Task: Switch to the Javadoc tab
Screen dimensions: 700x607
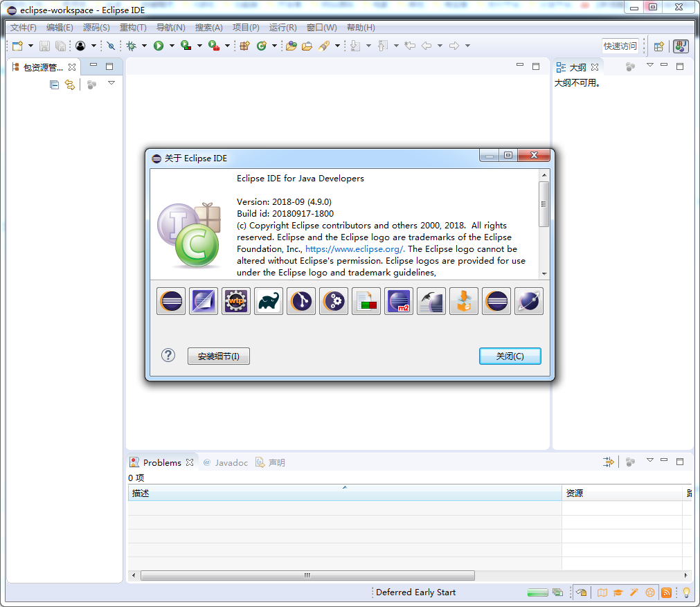Action: (226, 462)
